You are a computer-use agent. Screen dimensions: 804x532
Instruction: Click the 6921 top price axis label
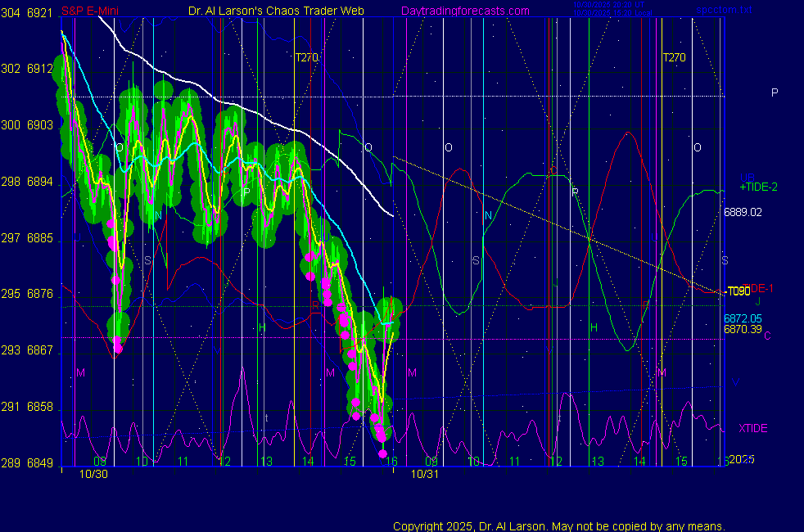pyautogui.click(x=41, y=14)
